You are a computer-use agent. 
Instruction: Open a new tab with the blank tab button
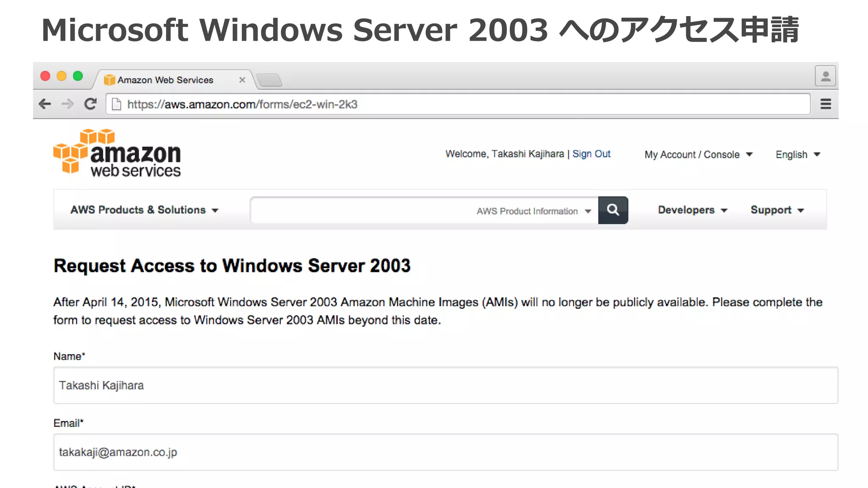pyautogui.click(x=269, y=80)
